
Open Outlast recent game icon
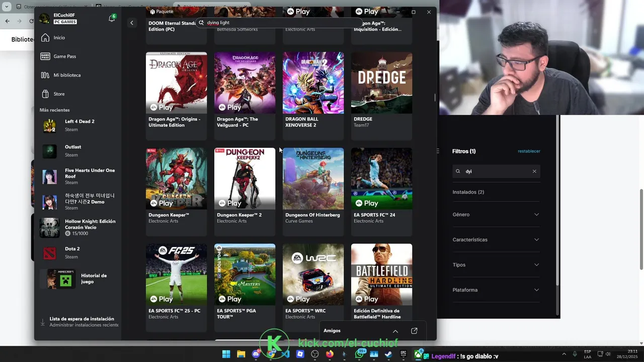pos(49,151)
